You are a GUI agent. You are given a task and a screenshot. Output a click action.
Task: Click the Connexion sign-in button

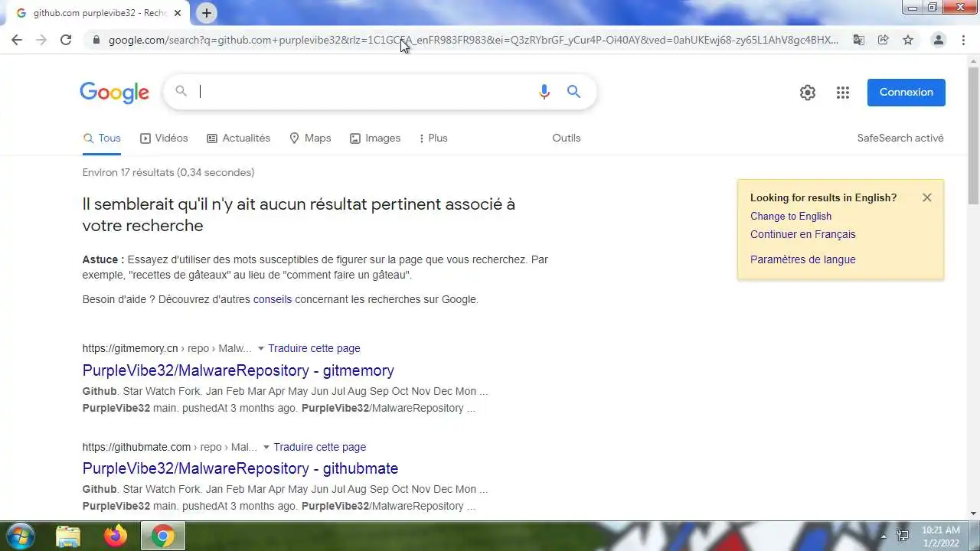[x=906, y=92]
